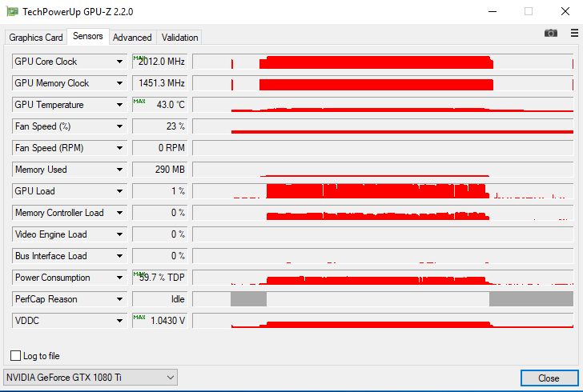Enable the Log to file checkbox
Viewport: 583px width, 392px height.
pyautogui.click(x=16, y=355)
